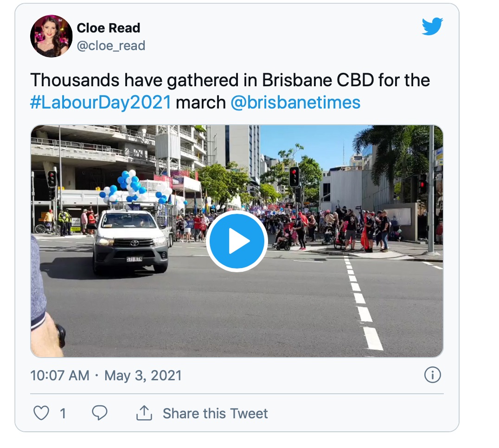Click the like count number 1
This screenshot has width=499, height=448.
[x=63, y=414]
